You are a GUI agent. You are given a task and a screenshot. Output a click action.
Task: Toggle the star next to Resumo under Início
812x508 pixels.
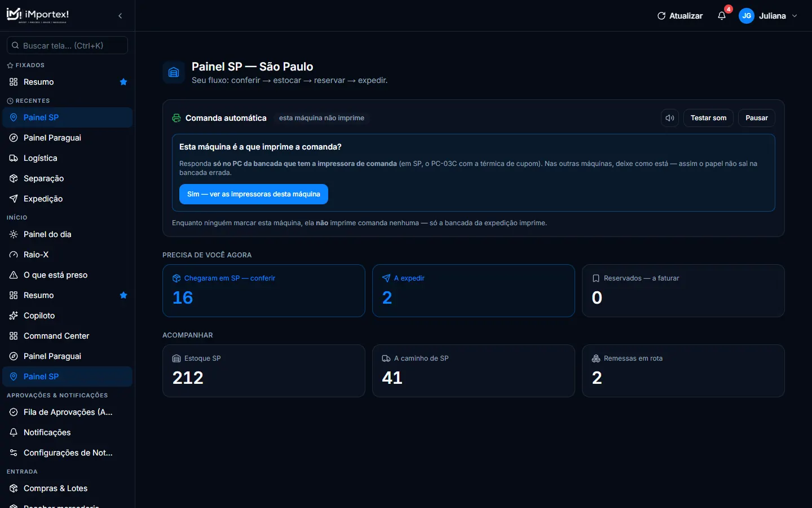[x=123, y=295]
